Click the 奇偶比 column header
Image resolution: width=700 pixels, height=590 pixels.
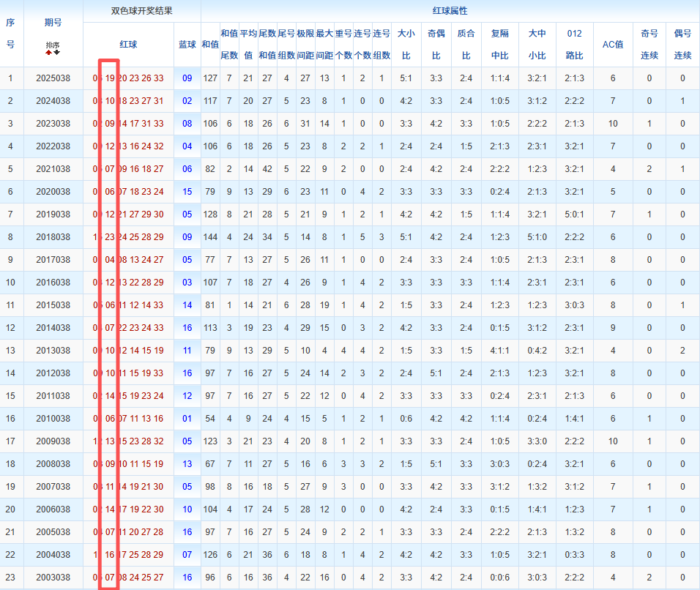click(x=436, y=45)
